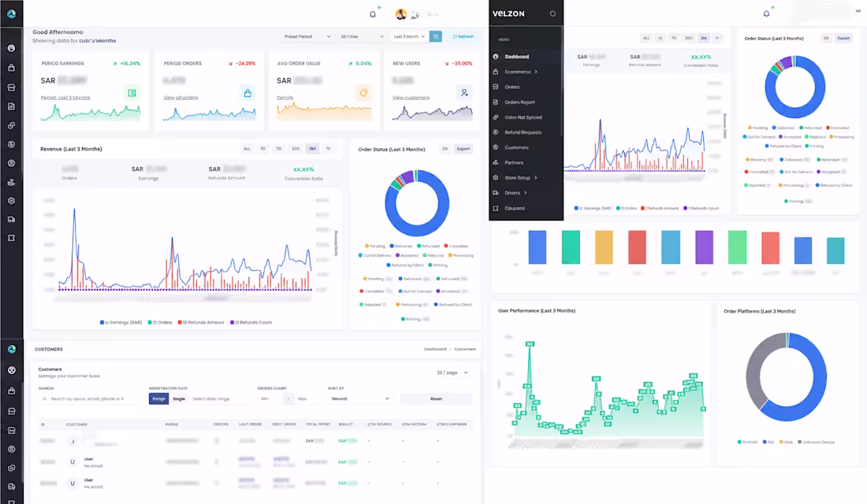
Task: Open Coupons in the Velzon menu
Action: (x=514, y=209)
